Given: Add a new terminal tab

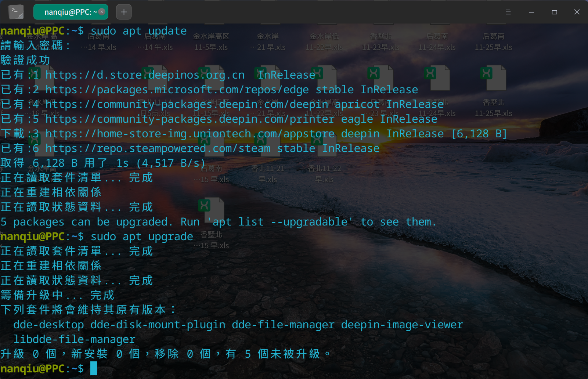Looking at the screenshot, I should click(124, 12).
